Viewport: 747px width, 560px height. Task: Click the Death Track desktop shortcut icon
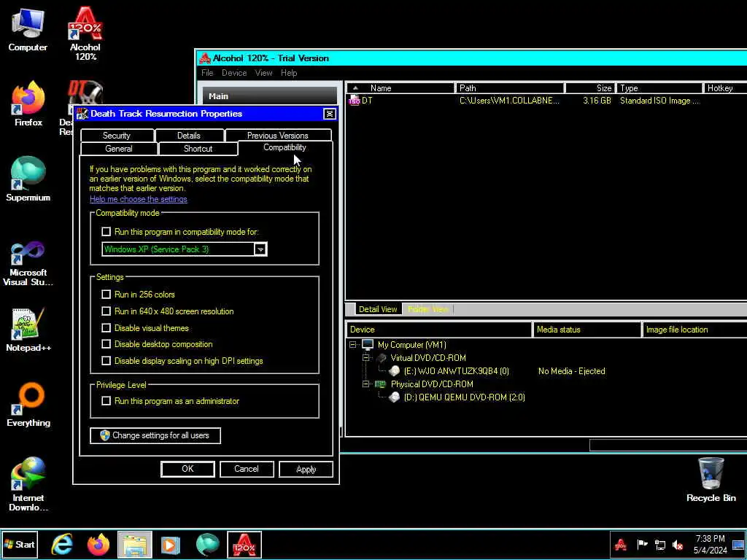click(x=86, y=93)
